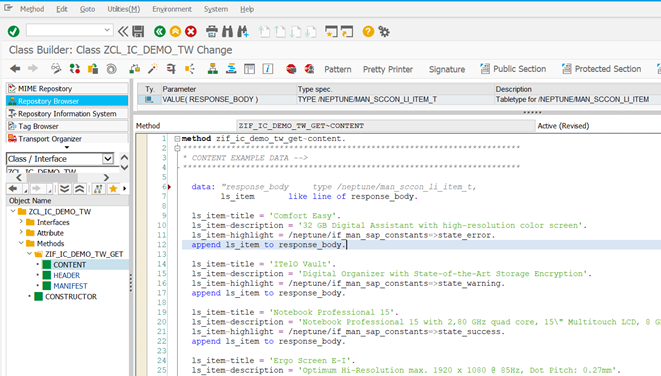Select the Repository Browser
661x376 pixels.
[67, 101]
